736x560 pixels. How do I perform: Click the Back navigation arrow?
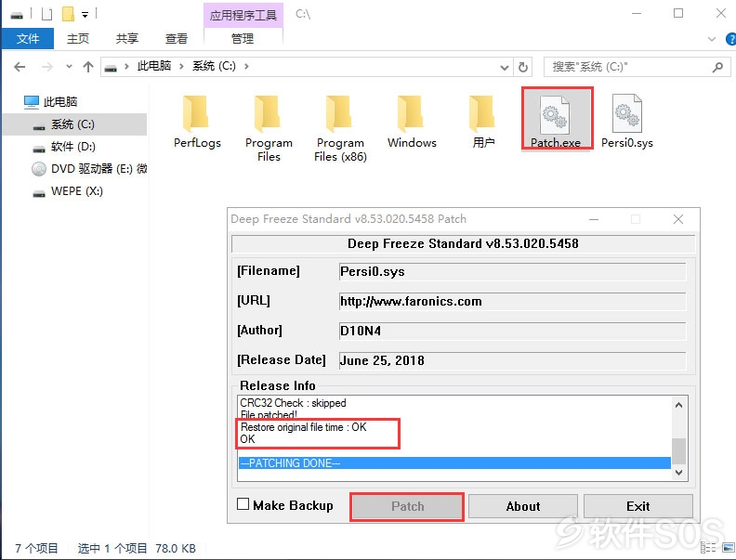20,67
